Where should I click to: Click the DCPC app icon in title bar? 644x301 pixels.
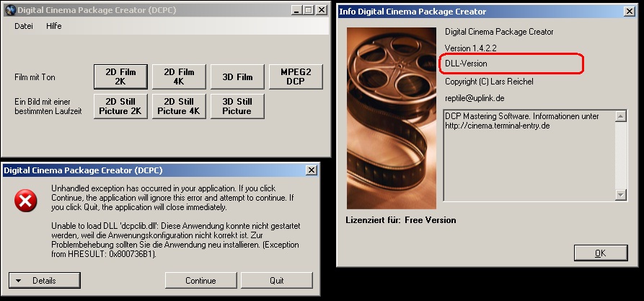point(9,10)
